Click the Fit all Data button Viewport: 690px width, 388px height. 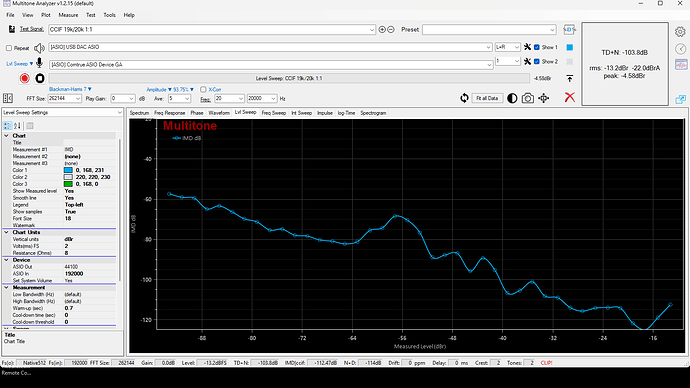[x=487, y=98]
